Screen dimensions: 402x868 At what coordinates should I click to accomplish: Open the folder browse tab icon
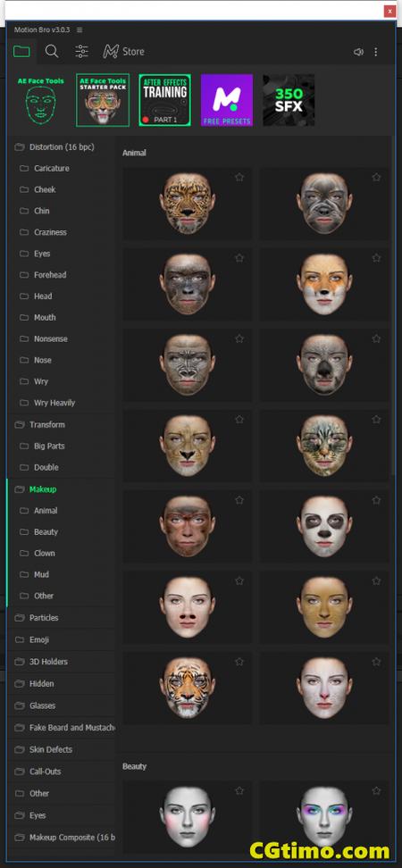pyautogui.click(x=21, y=52)
